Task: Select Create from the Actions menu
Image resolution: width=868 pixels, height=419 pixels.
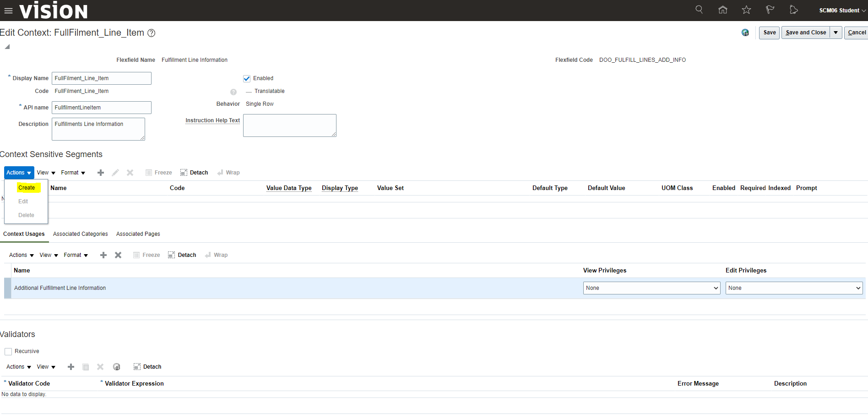Action: coord(27,188)
